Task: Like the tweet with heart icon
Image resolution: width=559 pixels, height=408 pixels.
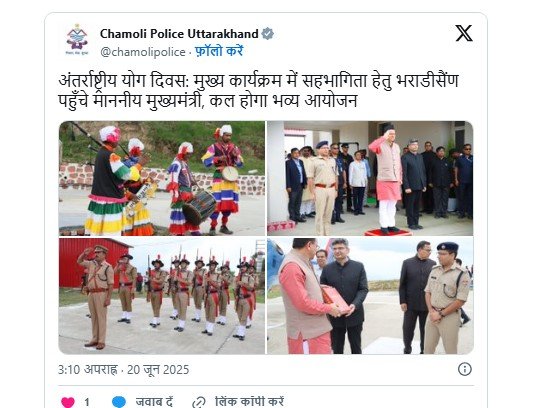Action: point(68,402)
